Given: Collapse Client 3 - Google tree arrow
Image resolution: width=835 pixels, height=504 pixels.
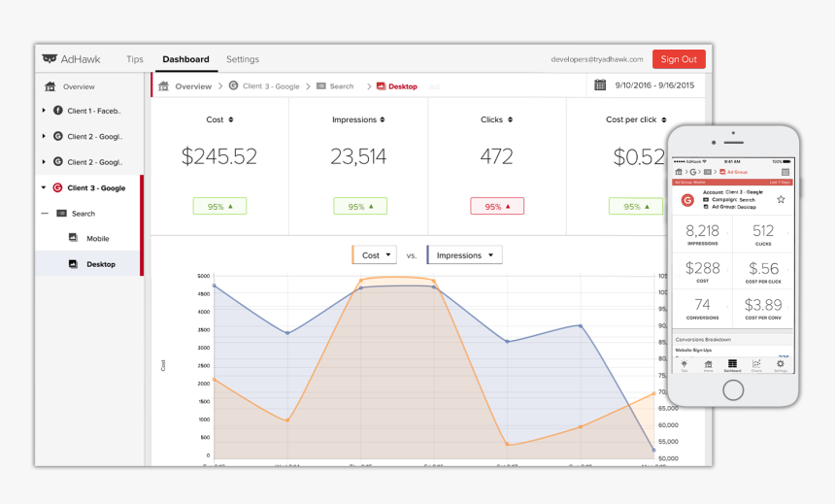Looking at the screenshot, I should (x=44, y=187).
